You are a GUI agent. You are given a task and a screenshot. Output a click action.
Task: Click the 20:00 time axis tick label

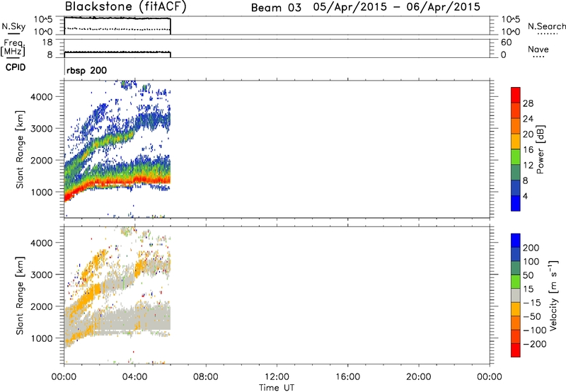coord(419,377)
